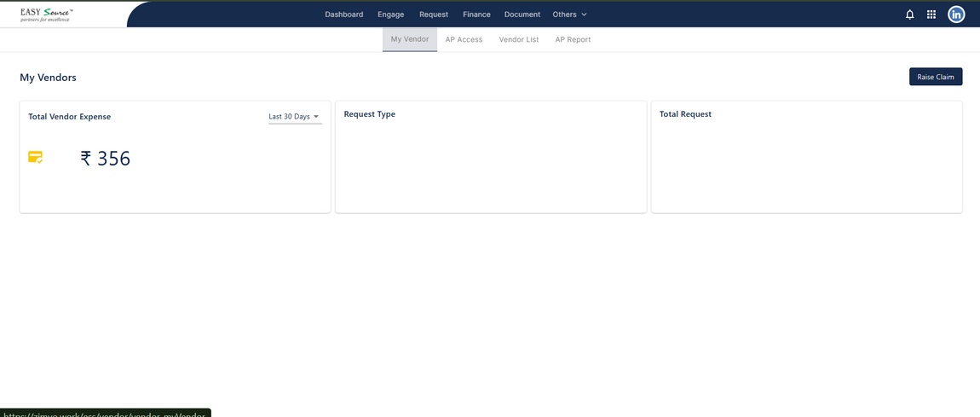Open the apps grid launcher
Image resolution: width=980 pixels, height=417 pixels.
(x=931, y=14)
